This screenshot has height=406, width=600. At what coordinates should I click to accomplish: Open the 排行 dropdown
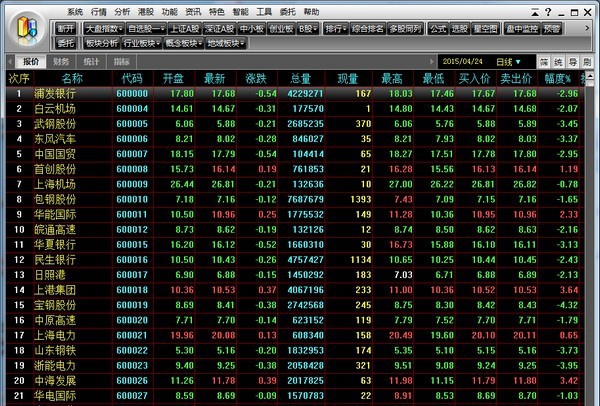336,29
